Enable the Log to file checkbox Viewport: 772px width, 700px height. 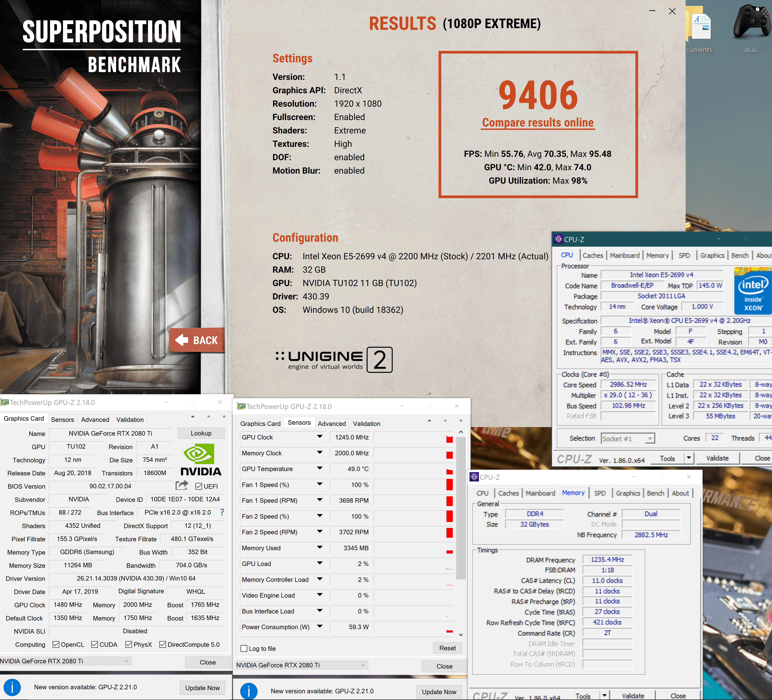pos(244,648)
